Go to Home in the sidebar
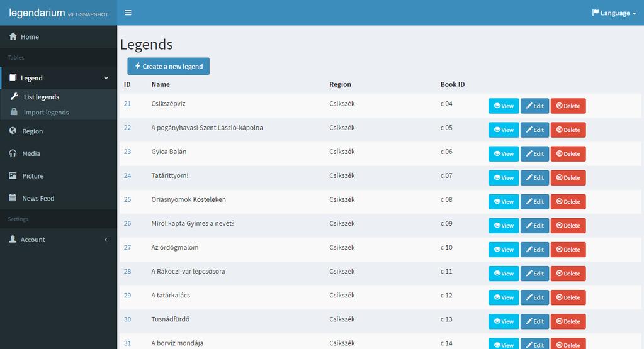The image size is (644, 349). pyautogui.click(x=59, y=36)
